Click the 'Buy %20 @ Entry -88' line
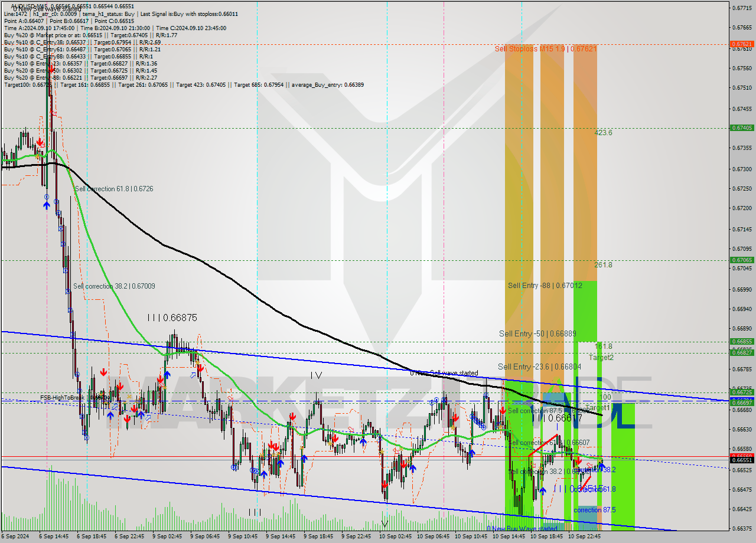This screenshot has width=756, height=543. [x=80, y=77]
